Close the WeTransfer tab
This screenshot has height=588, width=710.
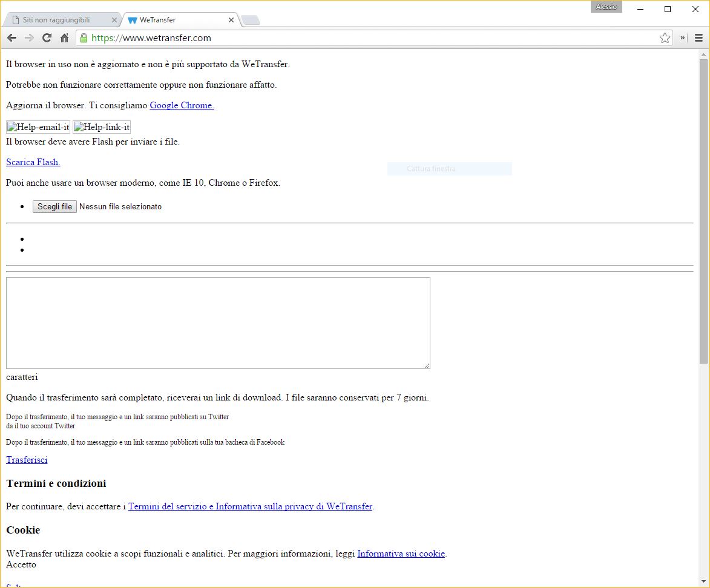231,20
